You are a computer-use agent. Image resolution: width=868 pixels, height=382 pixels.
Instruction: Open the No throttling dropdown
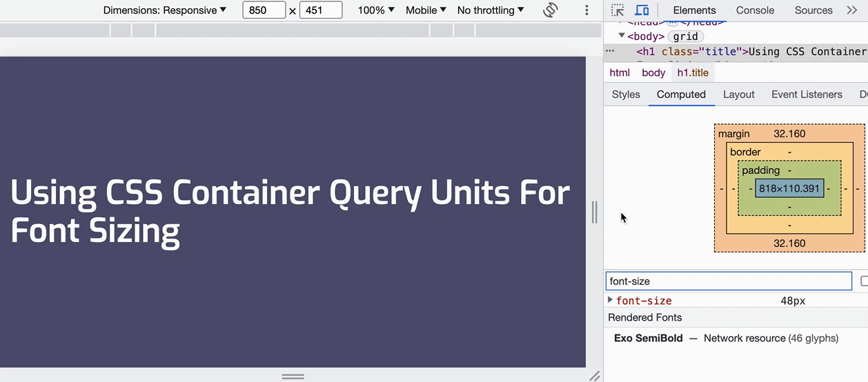click(491, 10)
